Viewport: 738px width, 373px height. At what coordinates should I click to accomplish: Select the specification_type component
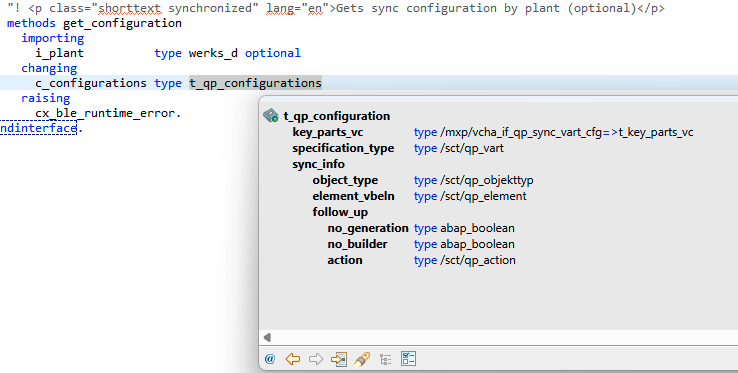pos(343,148)
